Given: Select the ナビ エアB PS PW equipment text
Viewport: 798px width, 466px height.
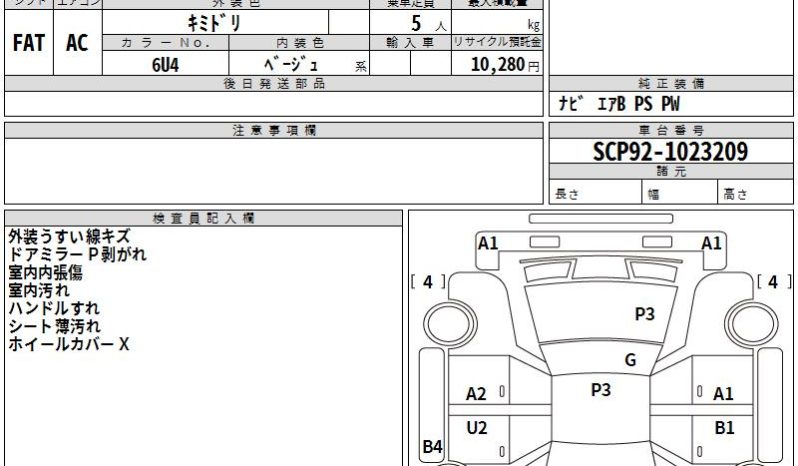Looking at the screenshot, I should [x=620, y=104].
